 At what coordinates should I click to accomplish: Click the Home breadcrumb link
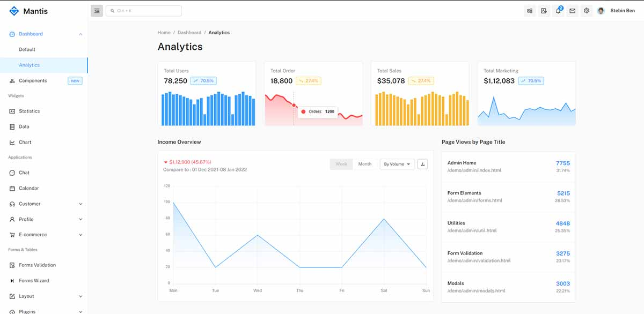pos(164,32)
